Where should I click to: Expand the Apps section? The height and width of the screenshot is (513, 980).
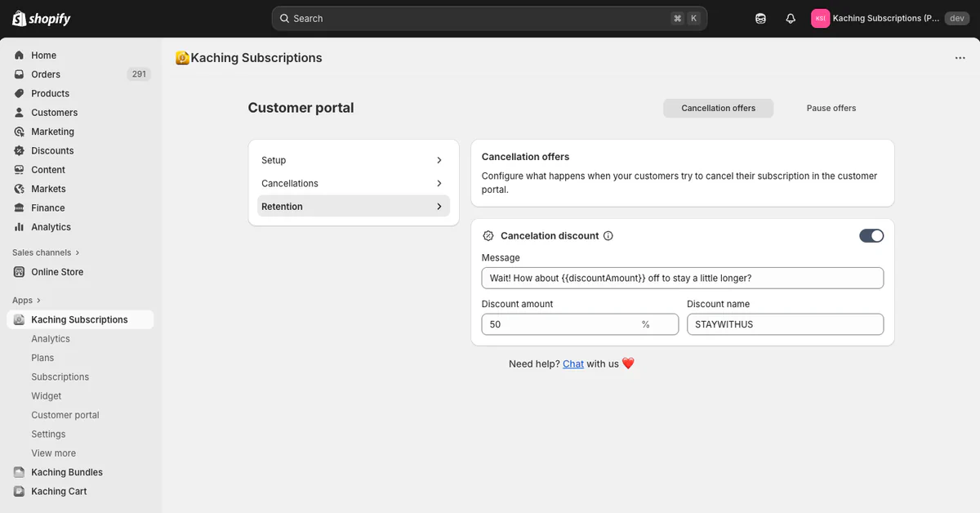coord(27,301)
